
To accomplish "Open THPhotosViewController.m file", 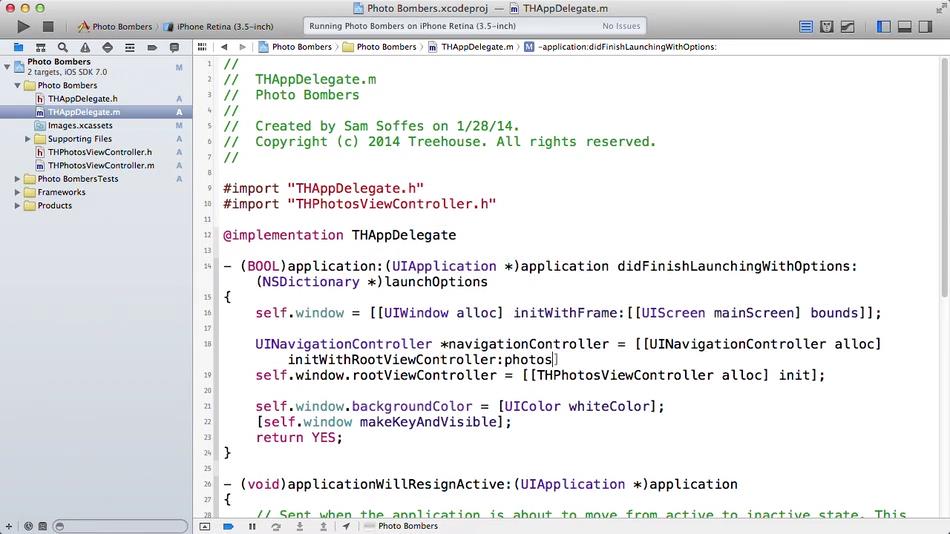I will [x=101, y=165].
